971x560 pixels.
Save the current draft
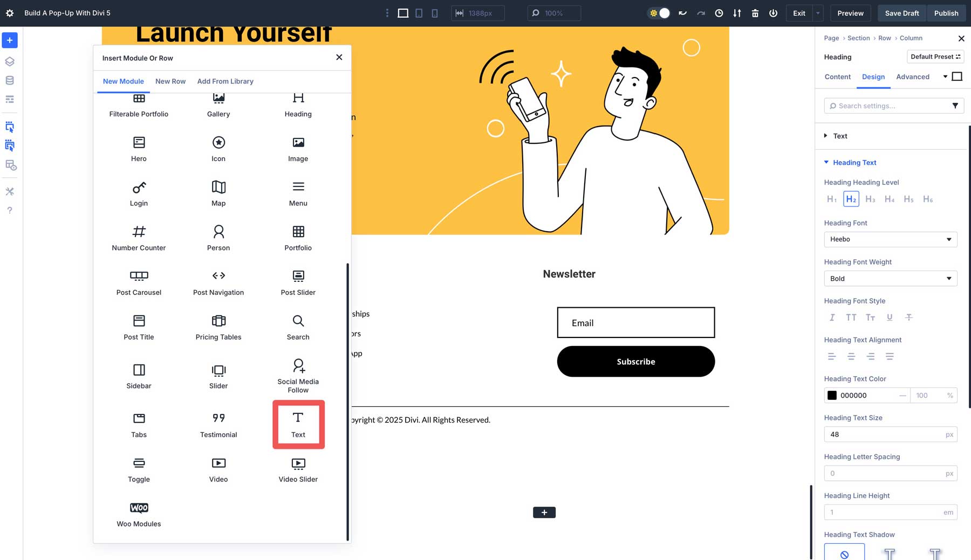pyautogui.click(x=901, y=12)
